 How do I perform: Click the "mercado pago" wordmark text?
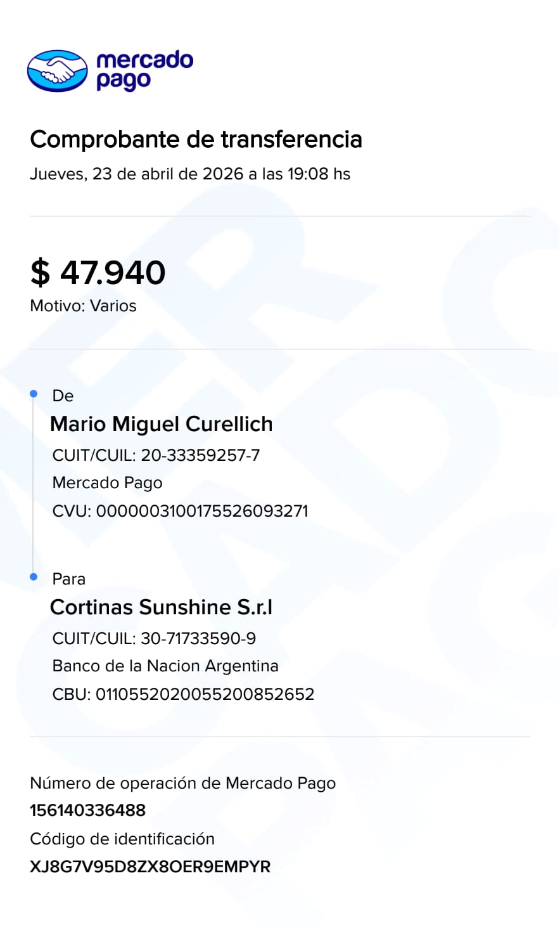(x=144, y=70)
